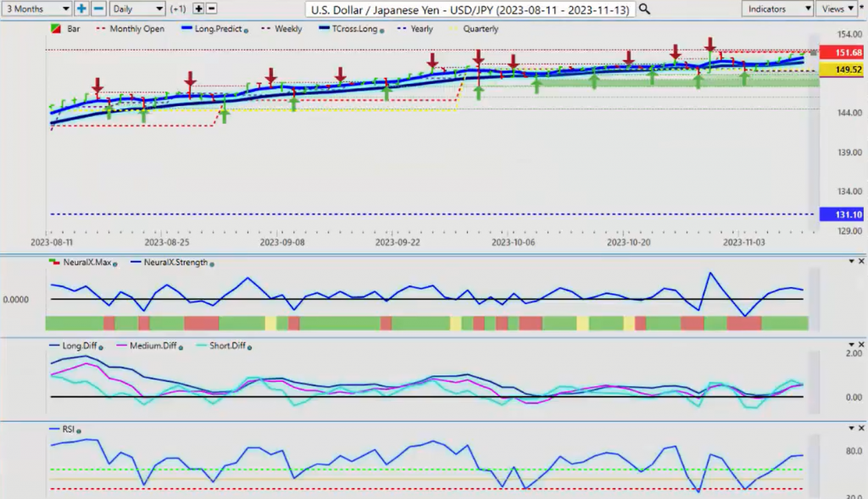Click the red 151.68 price label

pos(842,53)
